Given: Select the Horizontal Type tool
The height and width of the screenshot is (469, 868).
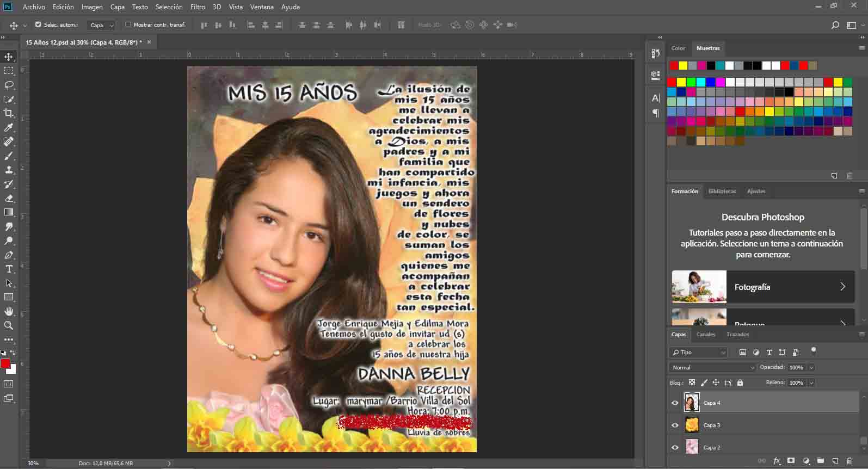Looking at the screenshot, I should tap(9, 269).
